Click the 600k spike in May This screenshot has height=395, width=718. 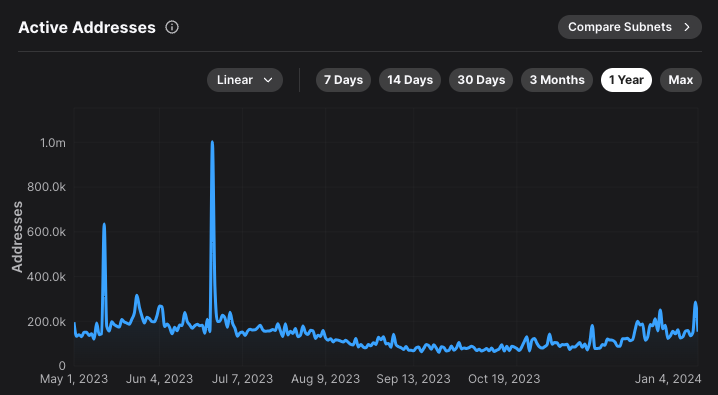tap(104, 224)
